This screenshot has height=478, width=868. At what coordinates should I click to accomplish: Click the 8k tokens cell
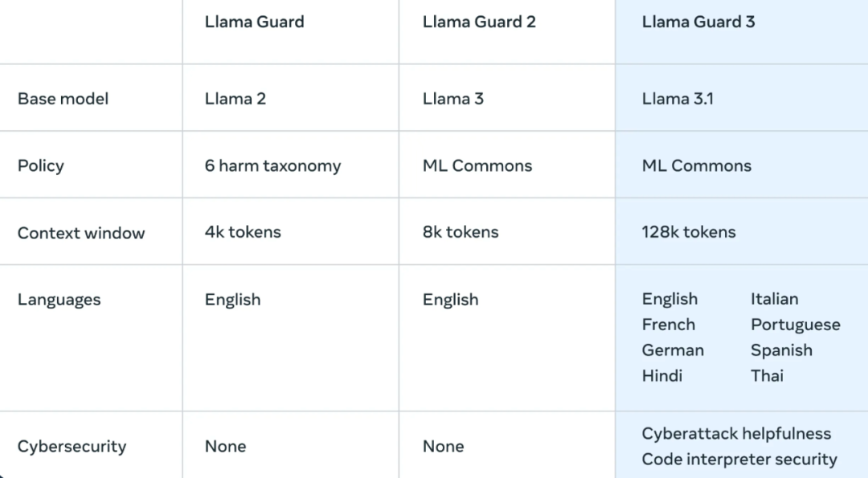(x=461, y=232)
